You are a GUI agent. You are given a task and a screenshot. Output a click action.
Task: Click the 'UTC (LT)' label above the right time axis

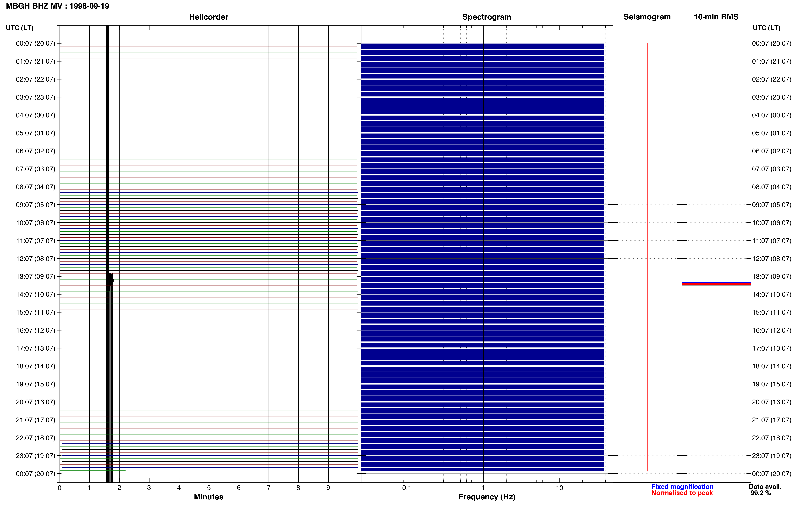(x=766, y=28)
